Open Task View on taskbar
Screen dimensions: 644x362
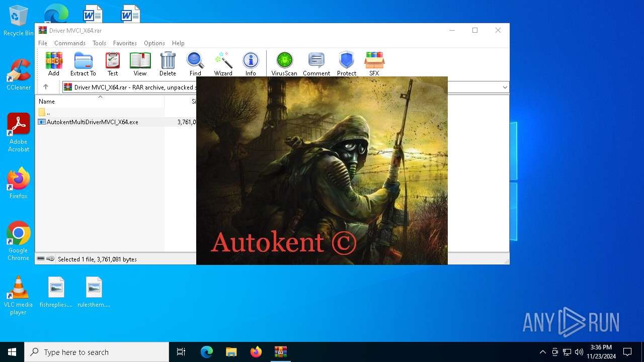tap(181, 352)
